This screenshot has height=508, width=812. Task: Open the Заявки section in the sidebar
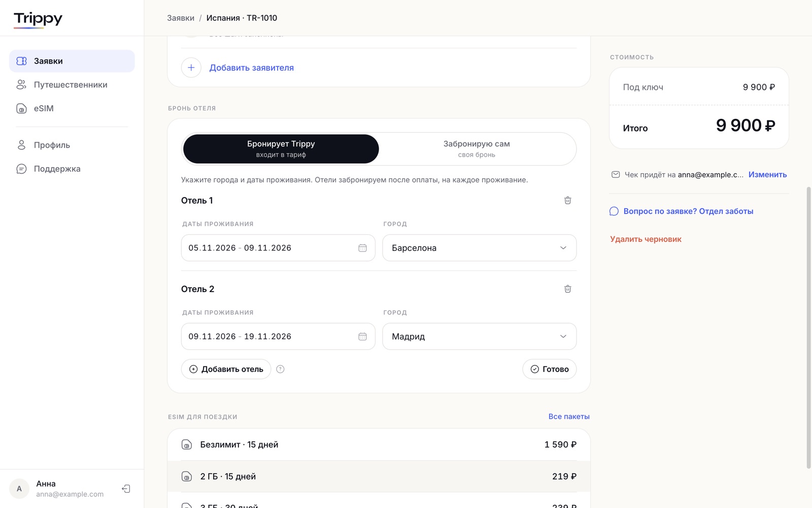point(72,61)
